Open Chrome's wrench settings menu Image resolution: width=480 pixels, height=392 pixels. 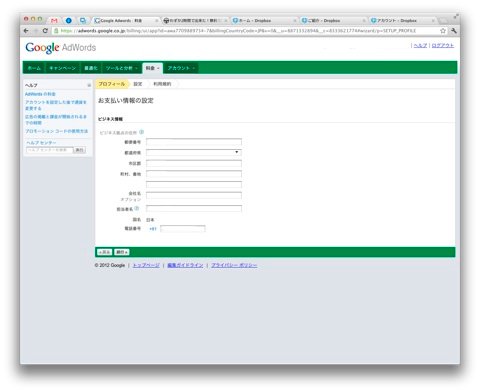click(453, 31)
